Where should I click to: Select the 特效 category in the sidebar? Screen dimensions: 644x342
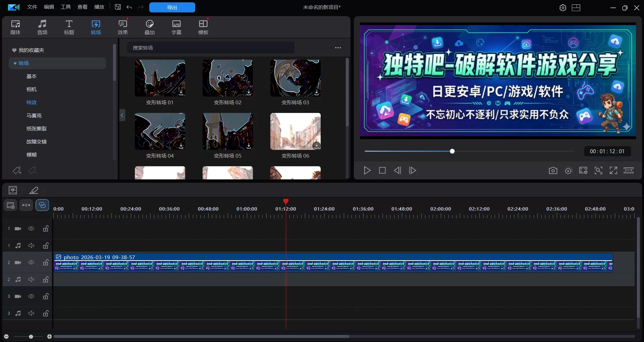(31, 102)
